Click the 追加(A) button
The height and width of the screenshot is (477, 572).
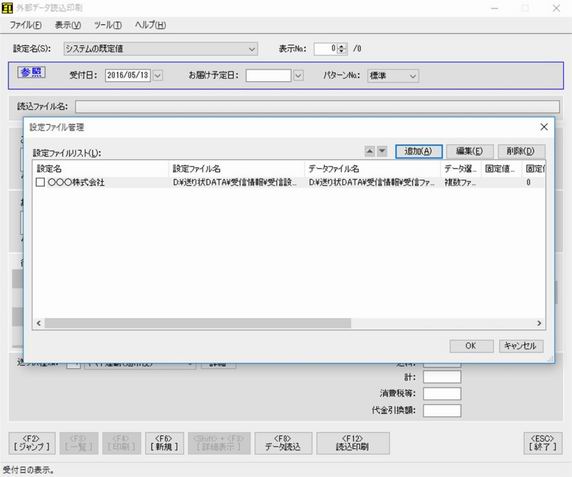(419, 151)
